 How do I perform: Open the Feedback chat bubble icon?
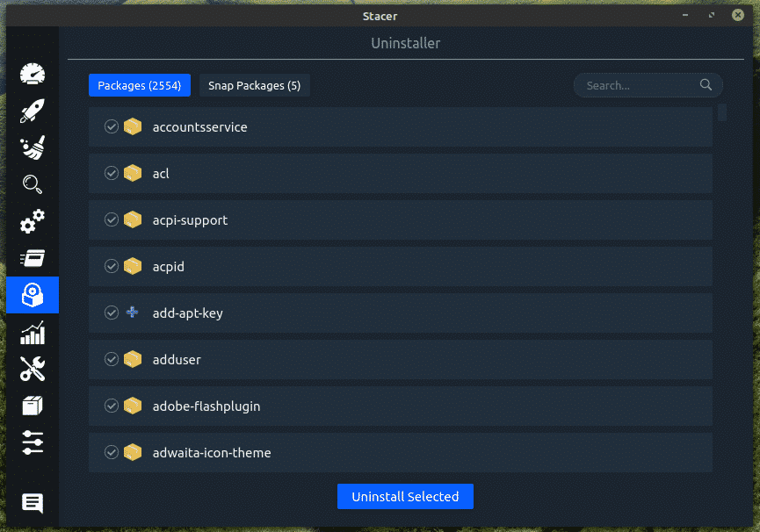point(33,503)
